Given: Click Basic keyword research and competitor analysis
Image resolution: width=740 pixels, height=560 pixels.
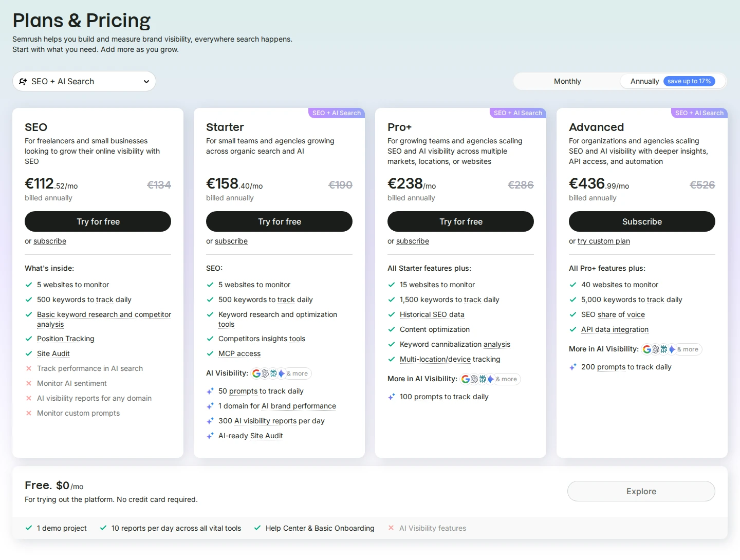Looking at the screenshot, I should tap(104, 319).
